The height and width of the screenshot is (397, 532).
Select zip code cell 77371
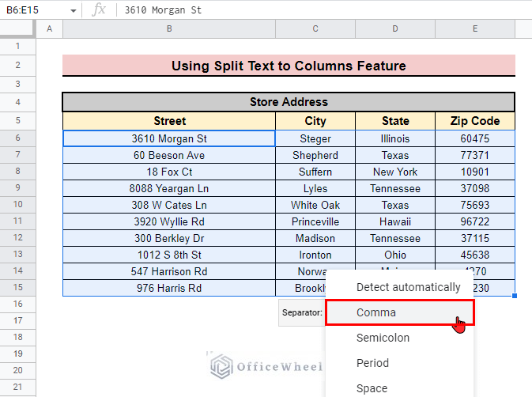[x=475, y=155]
